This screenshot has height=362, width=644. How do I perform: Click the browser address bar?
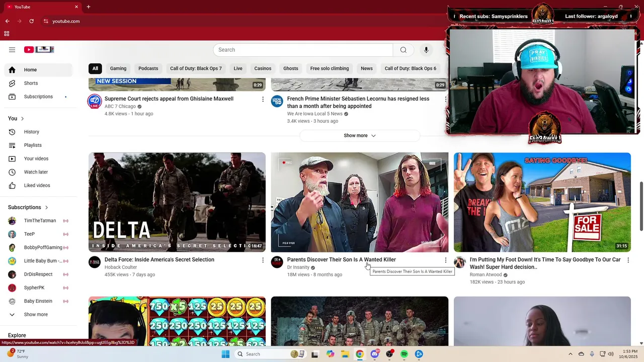tap(242, 21)
